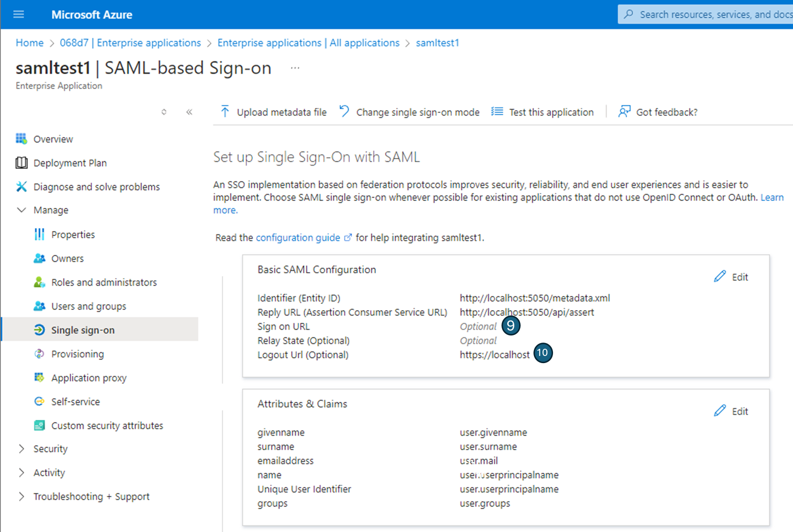Click the http://localhost:5050/api/assert reply URL
Viewport: 793px width, 532px height.
(527, 312)
